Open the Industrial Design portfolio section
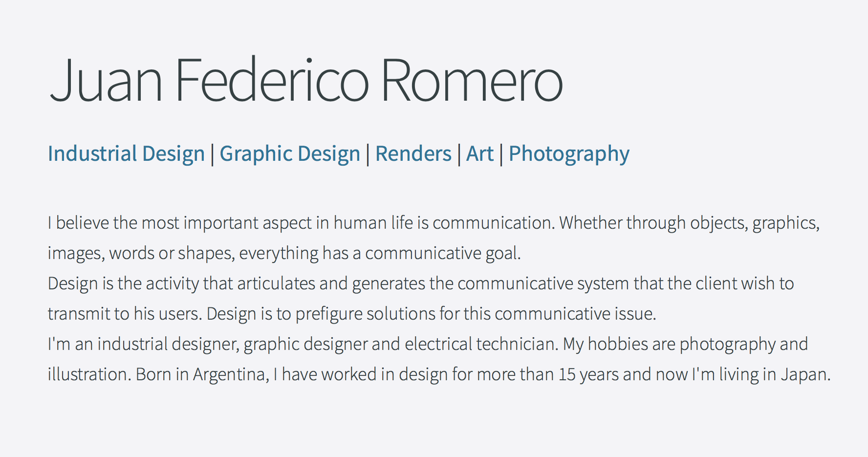The height and width of the screenshot is (457, 868). [x=126, y=153]
